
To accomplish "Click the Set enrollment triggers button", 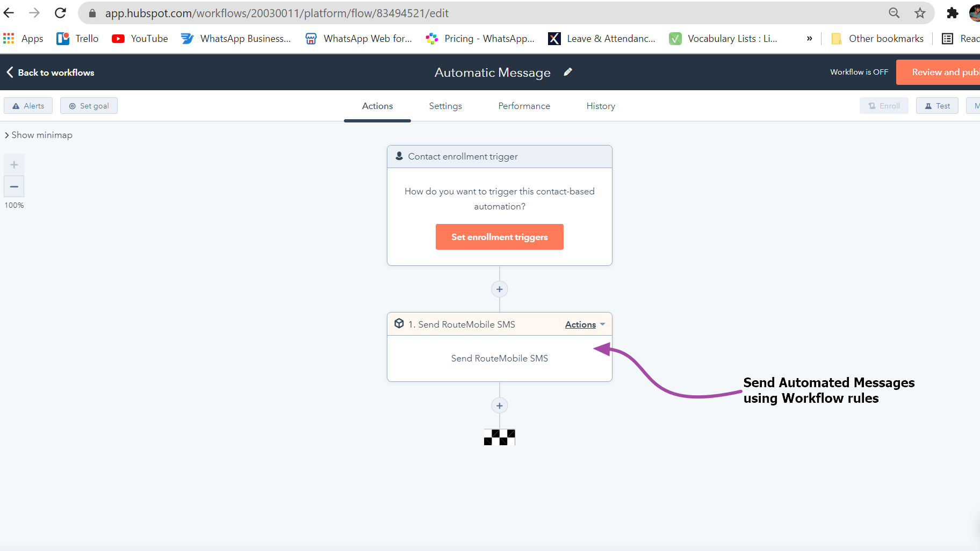I will coord(499,236).
